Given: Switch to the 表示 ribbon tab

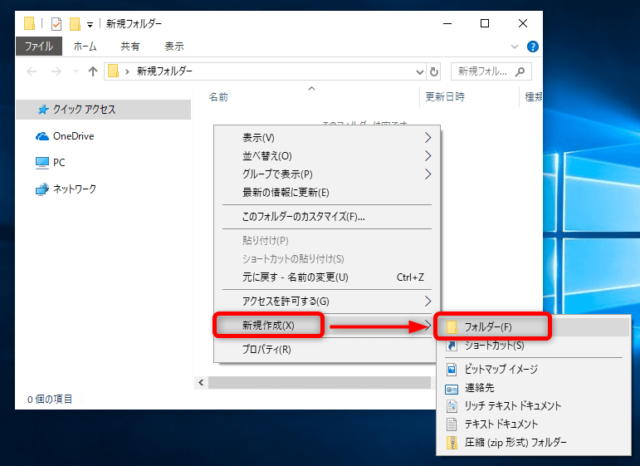Looking at the screenshot, I should click(174, 46).
